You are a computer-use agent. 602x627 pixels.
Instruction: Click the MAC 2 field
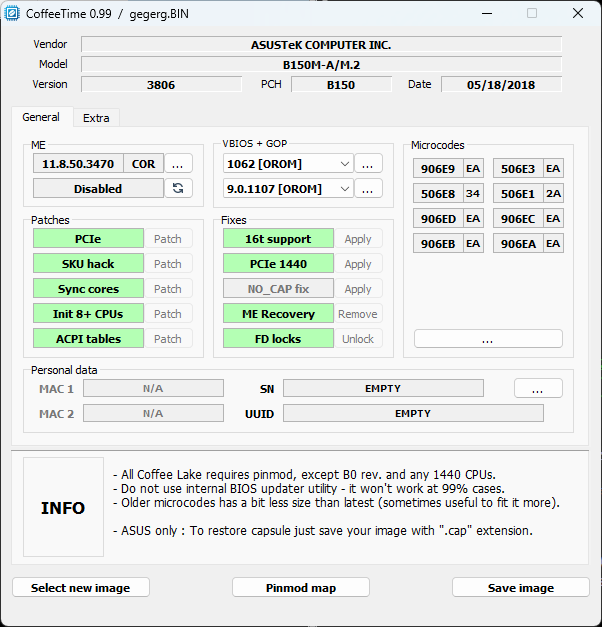coord(153,413)
